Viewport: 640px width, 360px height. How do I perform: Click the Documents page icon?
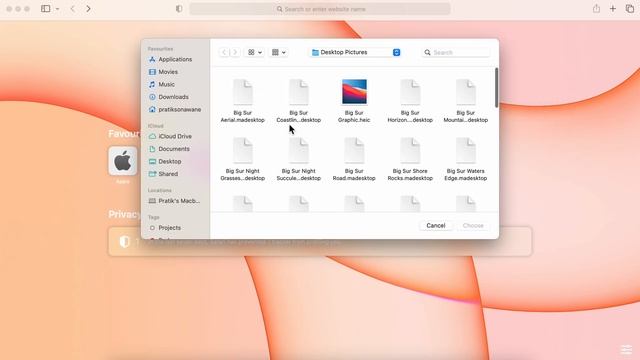(x=152, y=149)
